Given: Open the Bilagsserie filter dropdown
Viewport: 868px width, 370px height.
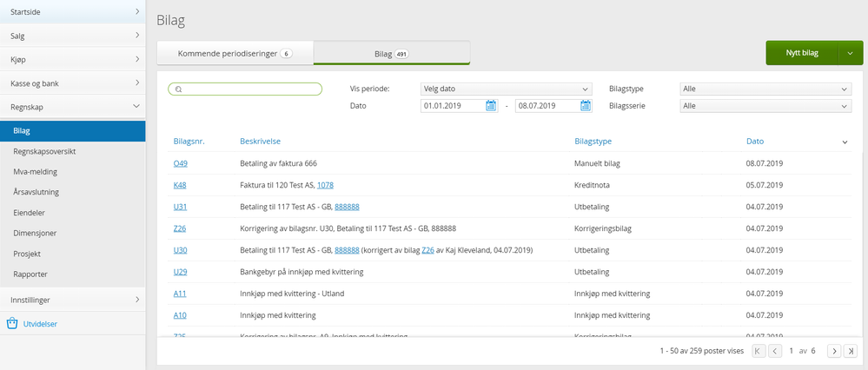Looking at the screenshot, I should pos(765,106).
